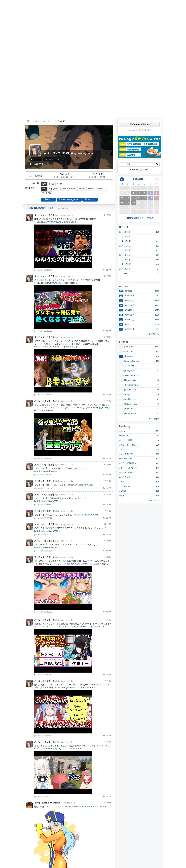Set tweet order to 古→新

(x=59, y=184)
